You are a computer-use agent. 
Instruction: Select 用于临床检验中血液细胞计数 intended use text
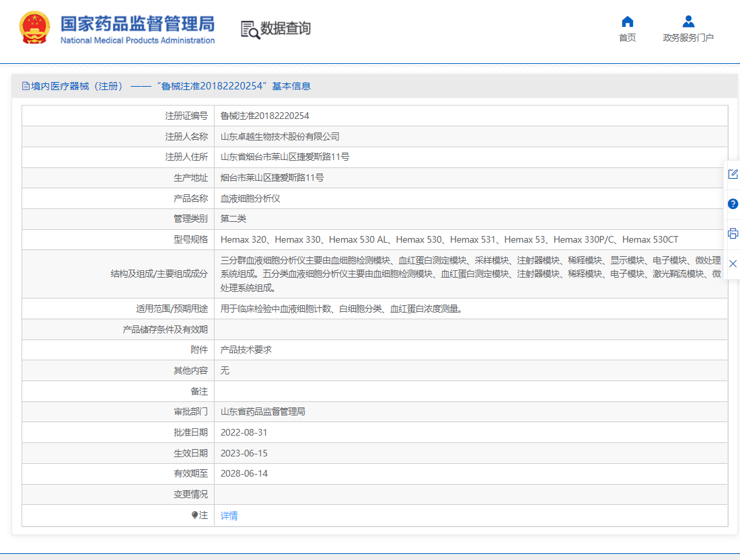(341, 309)
